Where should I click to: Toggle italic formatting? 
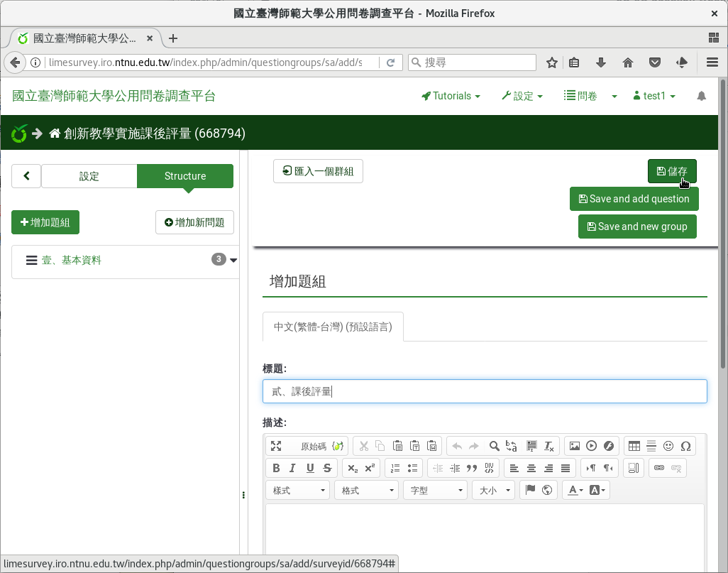tap(292, 468)
